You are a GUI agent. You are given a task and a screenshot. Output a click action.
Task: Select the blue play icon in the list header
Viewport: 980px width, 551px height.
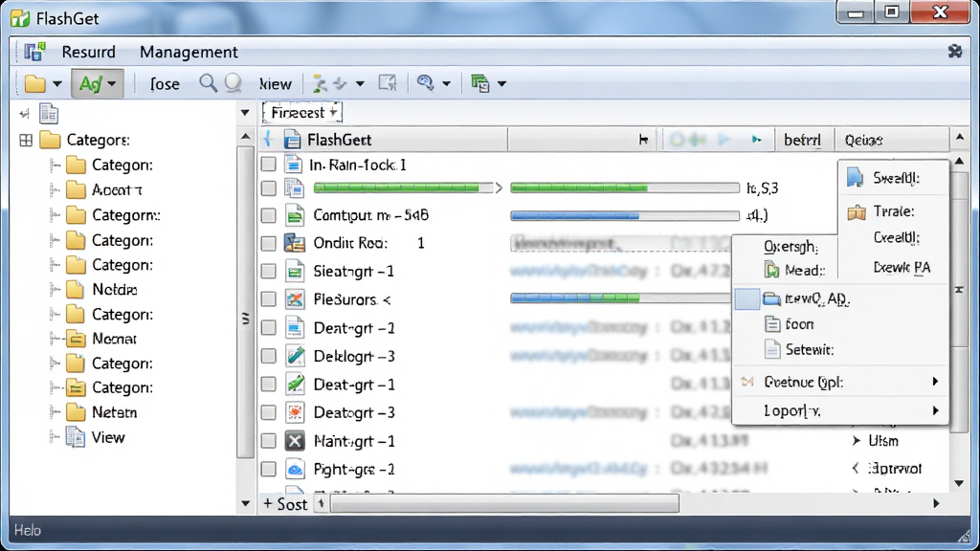(x=724, y=140)
